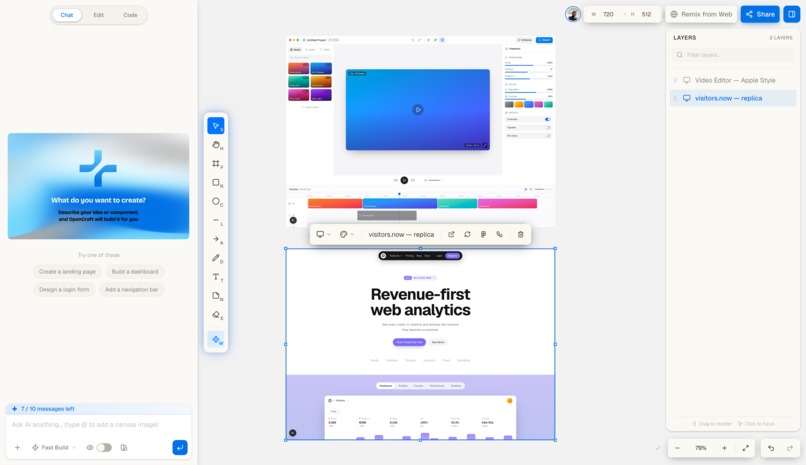806x465 pixels.
Task: Click the What do you want to create banner
Action: tap(99, 186)
